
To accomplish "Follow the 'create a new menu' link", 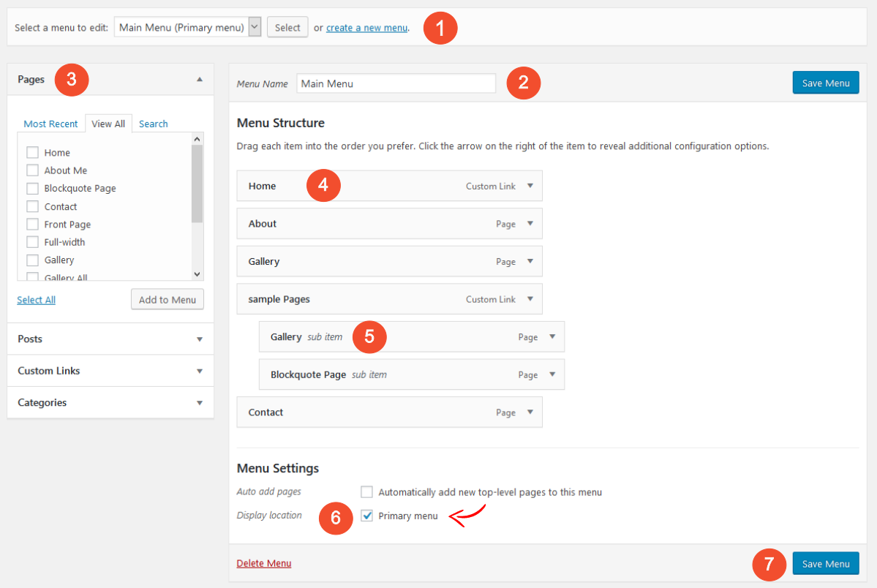I will point(367,27).
